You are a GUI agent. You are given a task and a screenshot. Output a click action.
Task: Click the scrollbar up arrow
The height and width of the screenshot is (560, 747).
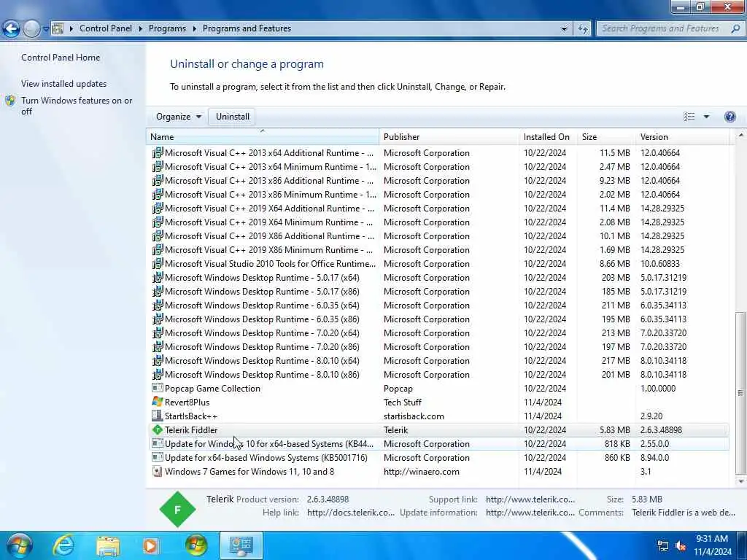click(740, 136)
